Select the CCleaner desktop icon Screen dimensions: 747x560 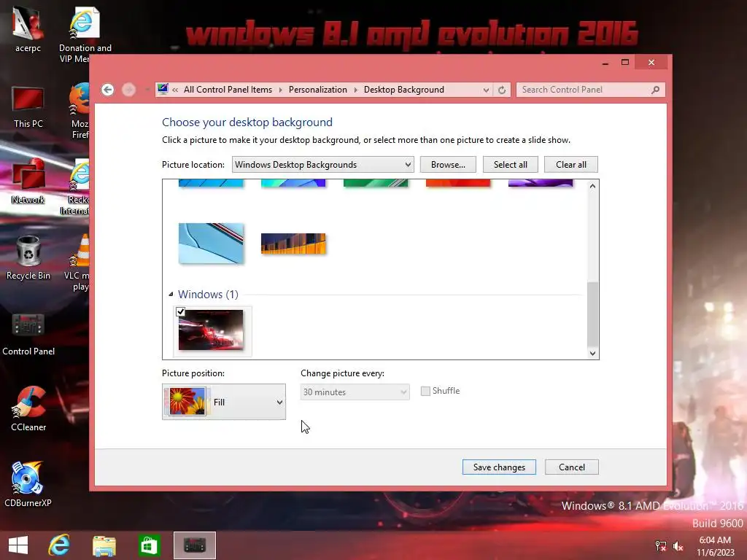[28, 409]
